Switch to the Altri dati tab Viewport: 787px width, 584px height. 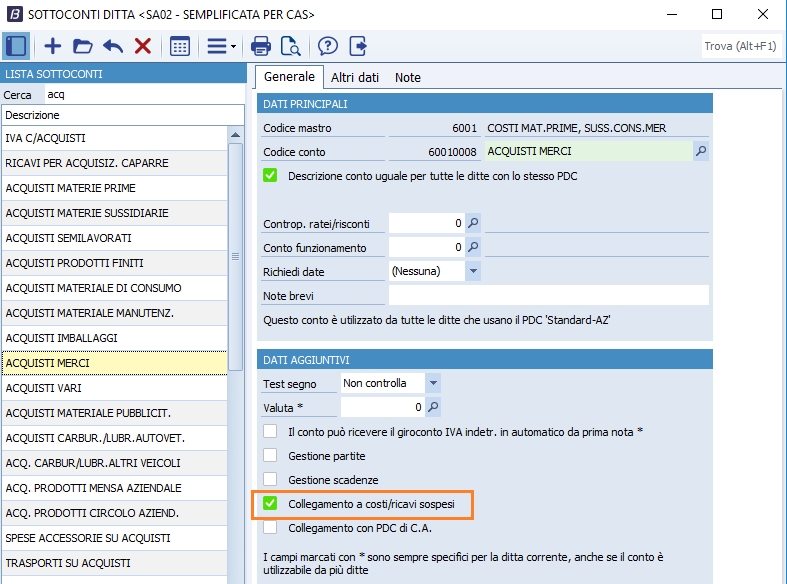354,77
